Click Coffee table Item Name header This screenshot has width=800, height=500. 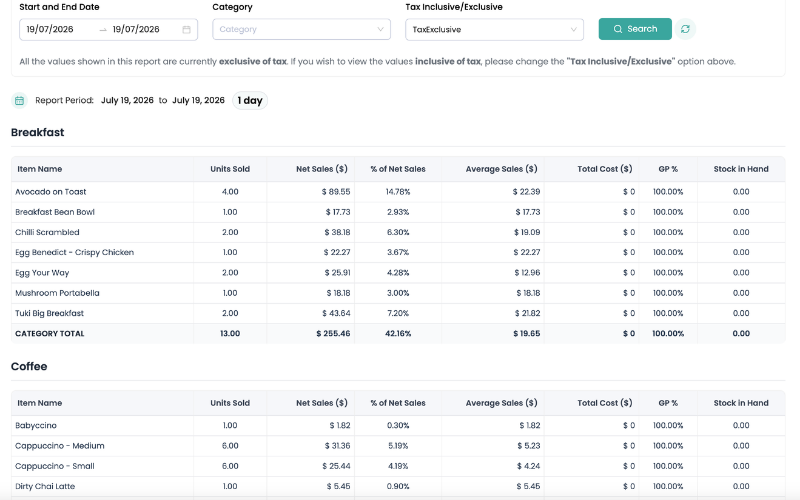pyautogui.click(x=40, y=403)
